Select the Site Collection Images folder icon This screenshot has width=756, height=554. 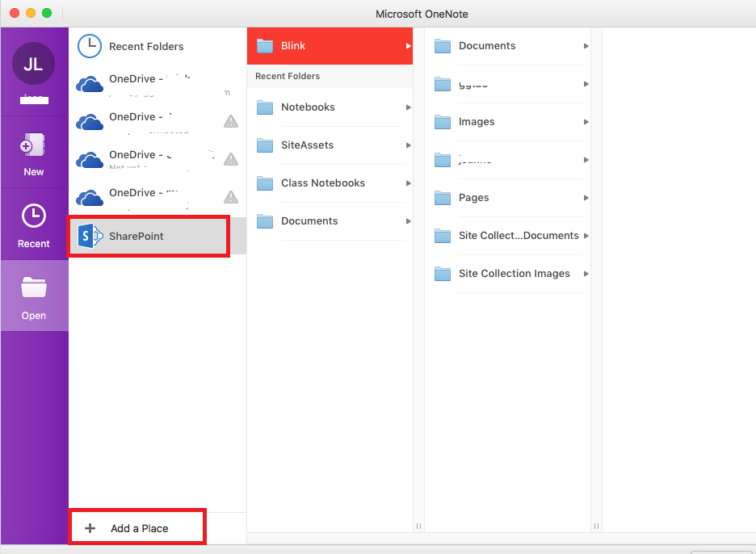pos(443,274)
